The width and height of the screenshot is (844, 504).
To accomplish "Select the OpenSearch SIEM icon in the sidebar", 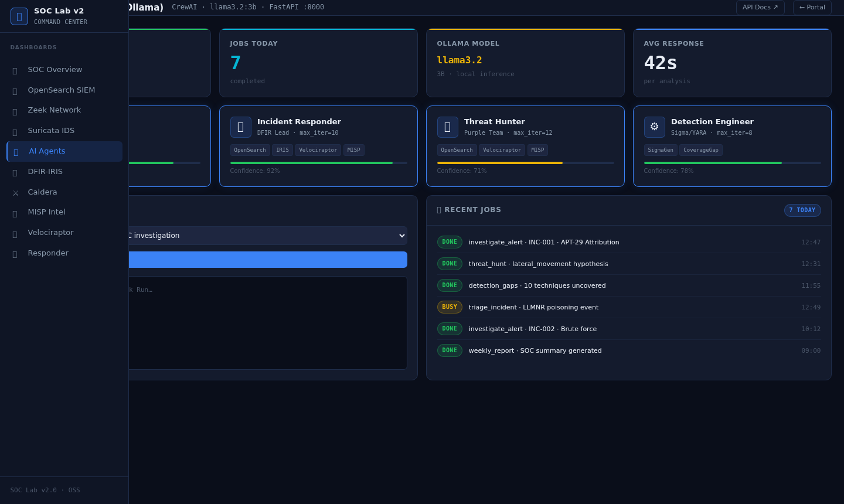I will tap(15, 90).
